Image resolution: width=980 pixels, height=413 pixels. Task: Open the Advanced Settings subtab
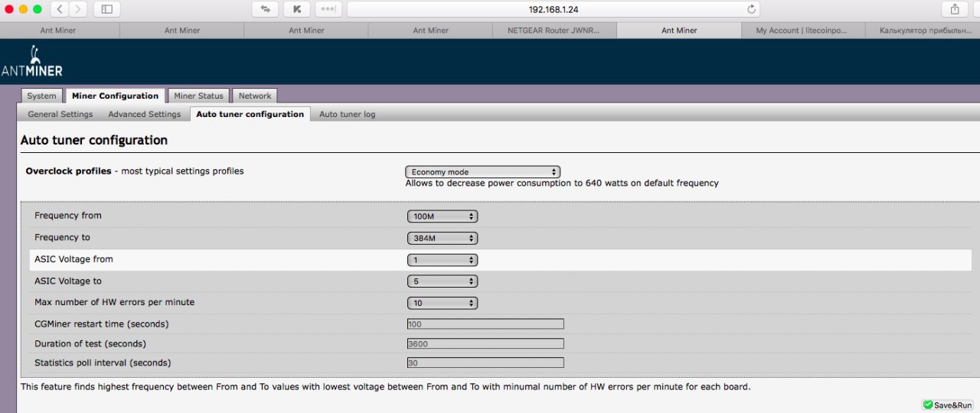144,114
